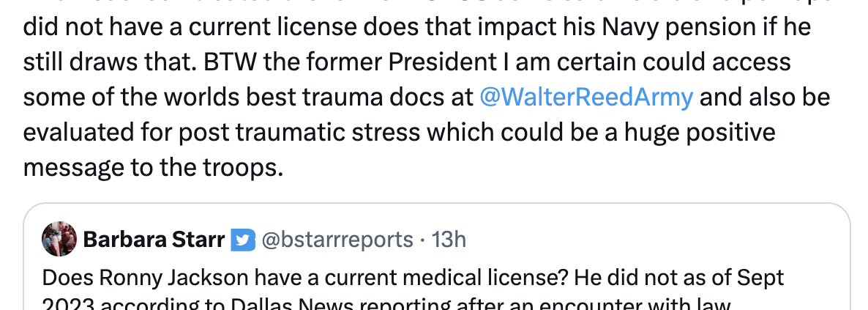Click the words 'and also be' after the mention
The image size is (868, 310).
click(x=768, y=97)
